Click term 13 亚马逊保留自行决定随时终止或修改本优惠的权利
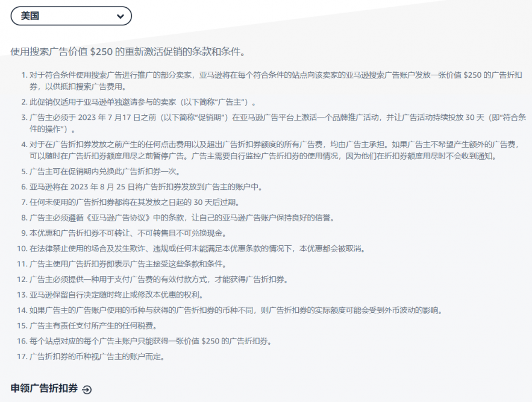The height and width of the screenshot is (402, 532). [116, 295]
